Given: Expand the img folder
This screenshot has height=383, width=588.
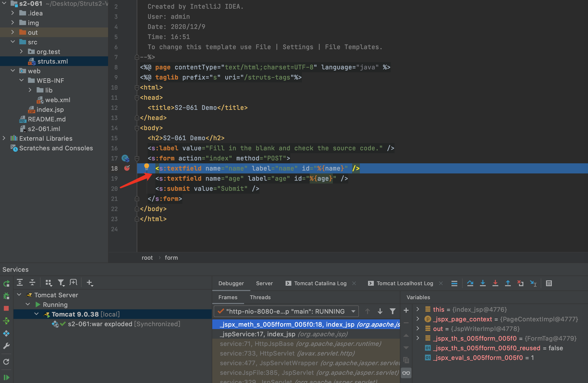Looking at the screenshot, I should point(12,22).
